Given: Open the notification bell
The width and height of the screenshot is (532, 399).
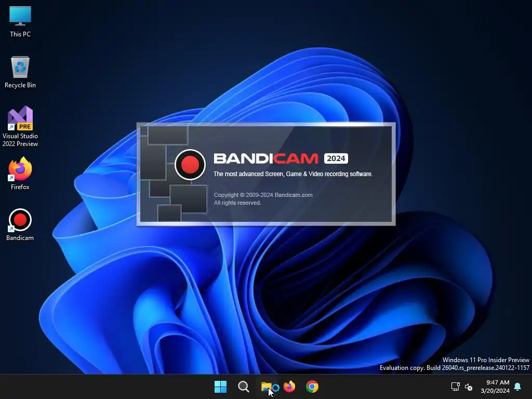Looking at the screenshot, I should click(x=518, y=387).
